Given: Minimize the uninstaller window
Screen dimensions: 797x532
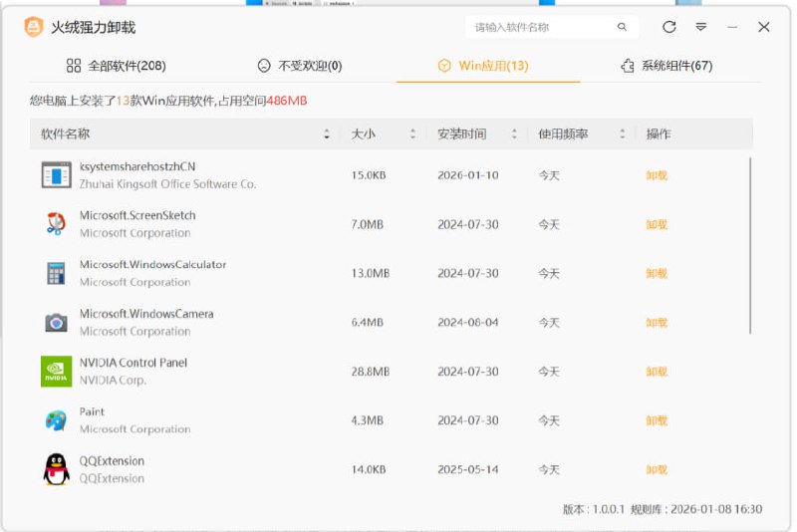Looking at the screenshot, I should click(x=732, y=27).
